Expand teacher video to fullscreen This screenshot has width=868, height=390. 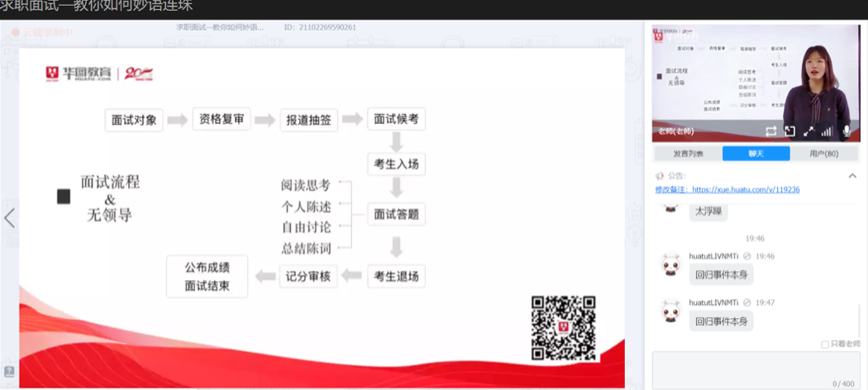coord(808,131)
